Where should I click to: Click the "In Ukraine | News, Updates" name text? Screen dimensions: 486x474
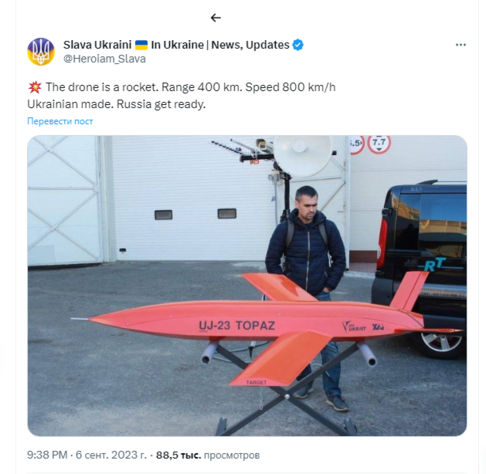(x=220, y=45)
